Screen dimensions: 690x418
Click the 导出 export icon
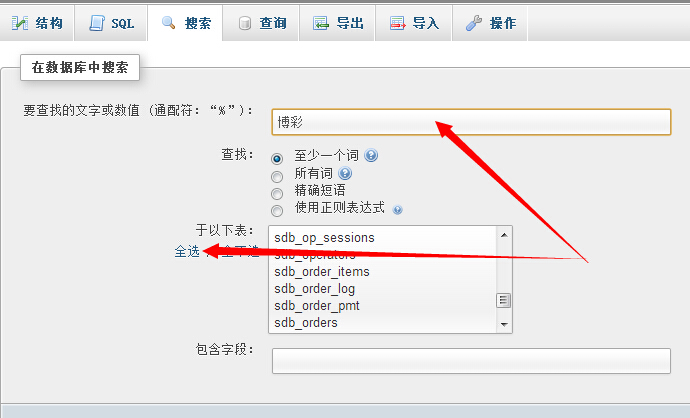[x=320, y=22]
